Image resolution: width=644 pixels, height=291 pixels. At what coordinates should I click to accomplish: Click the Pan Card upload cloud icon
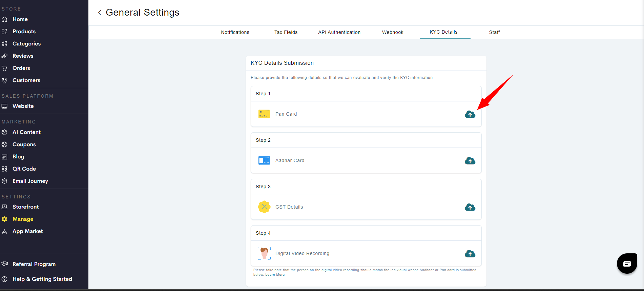pos(470,114)
